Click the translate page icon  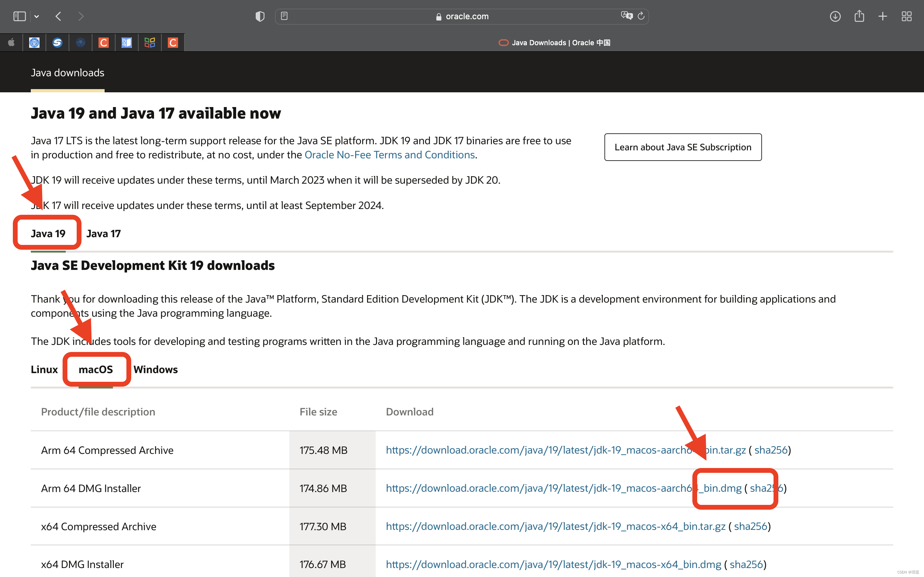[x=626, y=16]
